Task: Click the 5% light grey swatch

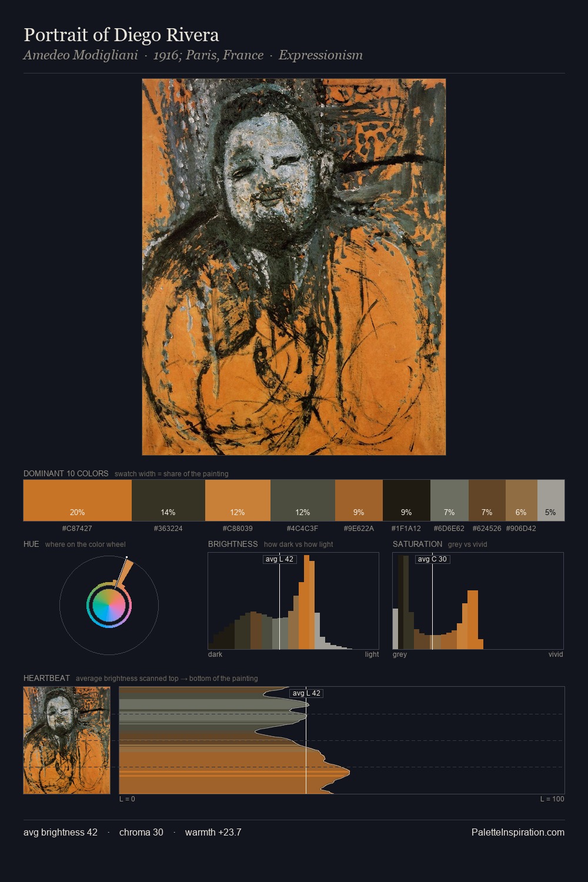Action: tap(551, 500)
